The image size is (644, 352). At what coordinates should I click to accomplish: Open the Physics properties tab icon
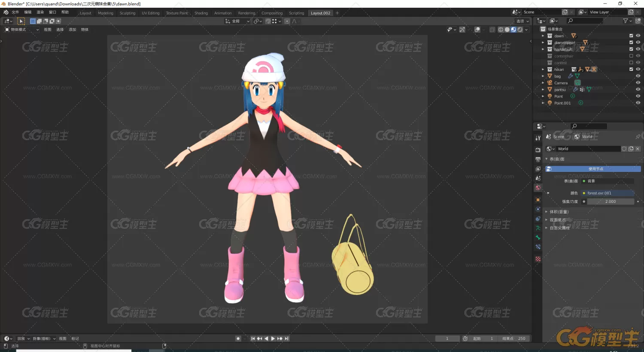coord(538,209)
